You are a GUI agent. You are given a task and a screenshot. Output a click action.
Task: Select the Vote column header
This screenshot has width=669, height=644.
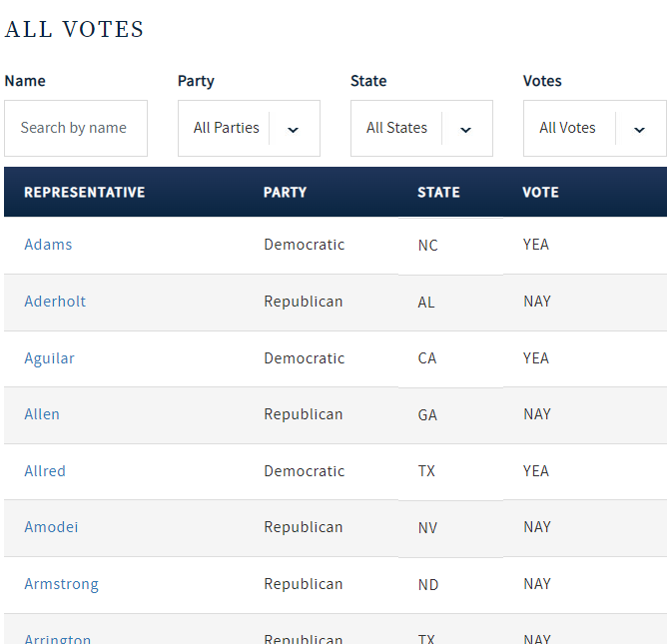[540, 192]
